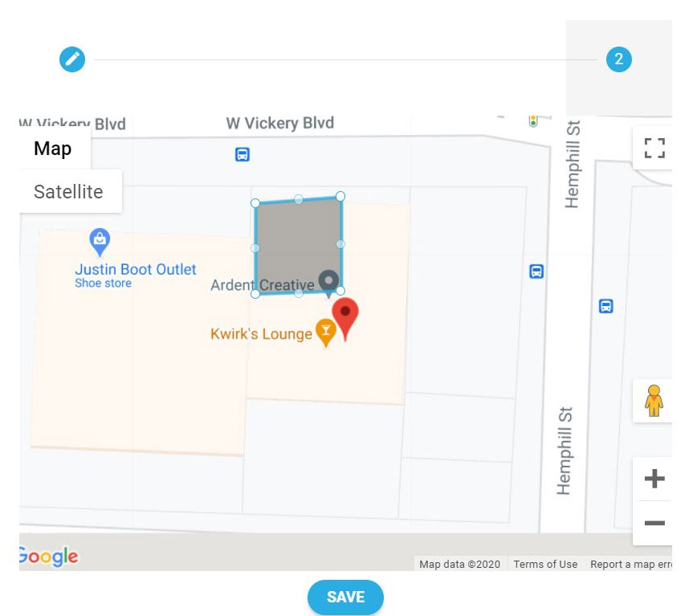
Task: Switch to Map view
Action: point(53,149)
